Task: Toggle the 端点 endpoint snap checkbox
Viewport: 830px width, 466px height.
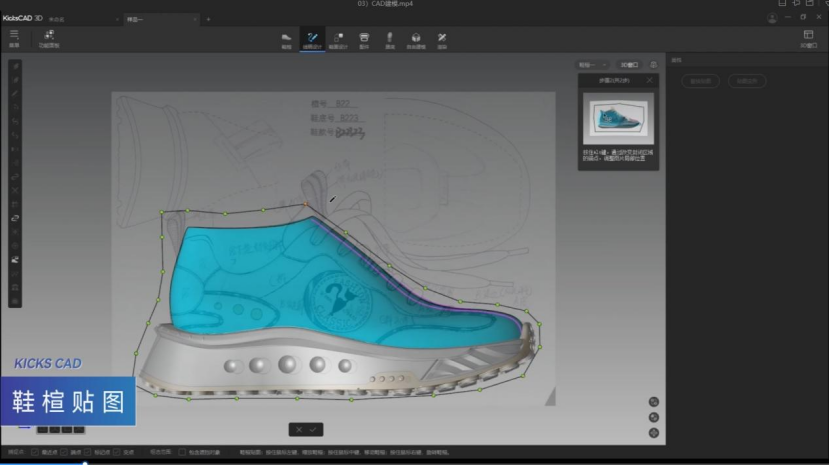Action: tap(65, 452)
